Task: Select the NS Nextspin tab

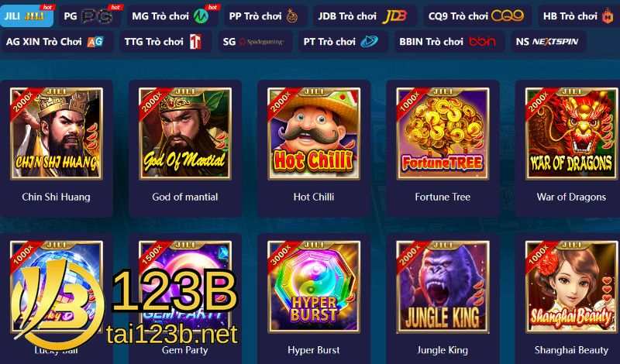Action: pyautogui.click(x=548, y=42)
